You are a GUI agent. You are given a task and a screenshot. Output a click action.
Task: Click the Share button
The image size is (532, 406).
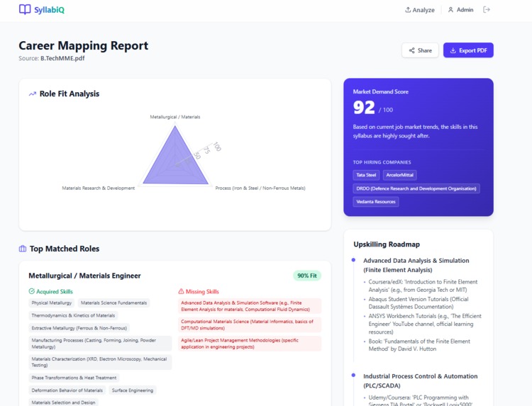tap(420, 50)
